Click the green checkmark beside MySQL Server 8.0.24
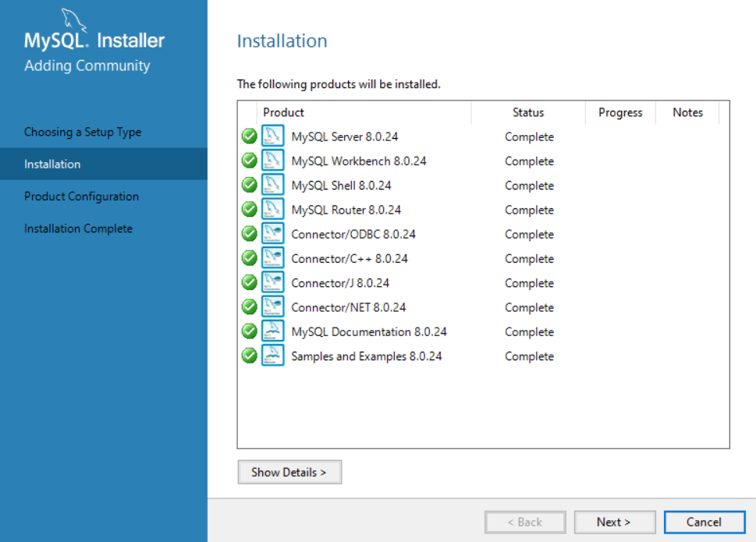This screenshot has width=756, height=542. 249,136
